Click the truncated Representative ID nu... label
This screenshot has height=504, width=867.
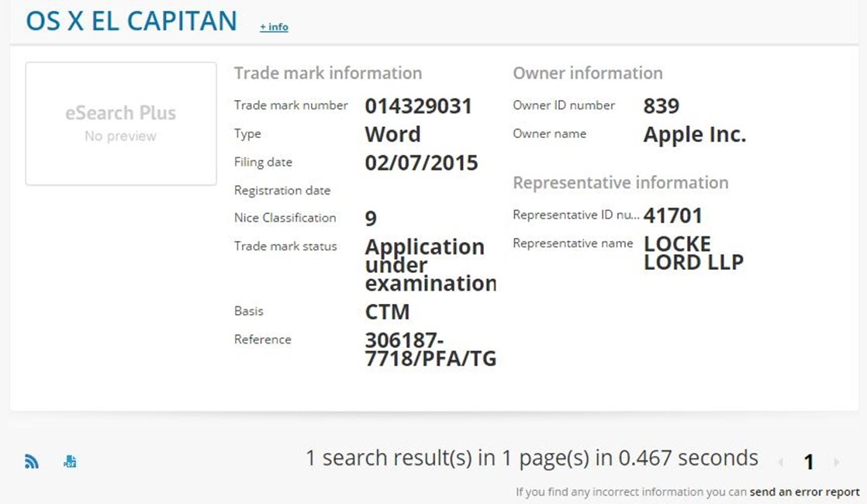pos(575,215)
